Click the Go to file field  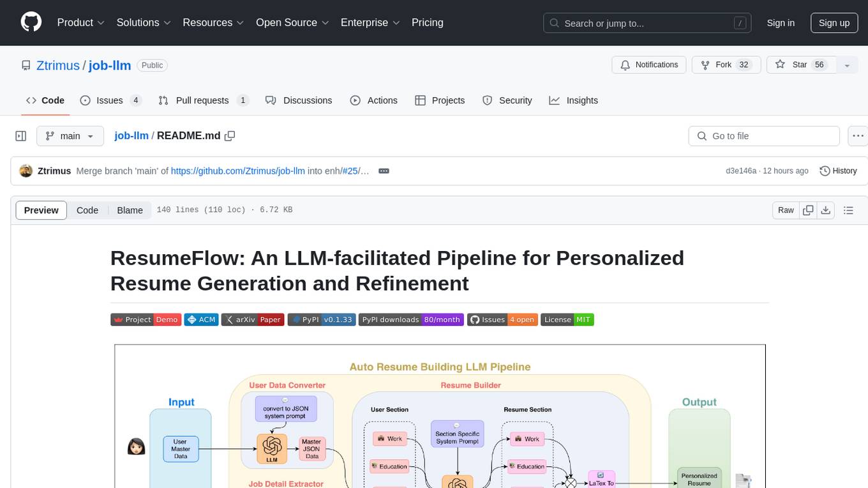pos(763,136)
